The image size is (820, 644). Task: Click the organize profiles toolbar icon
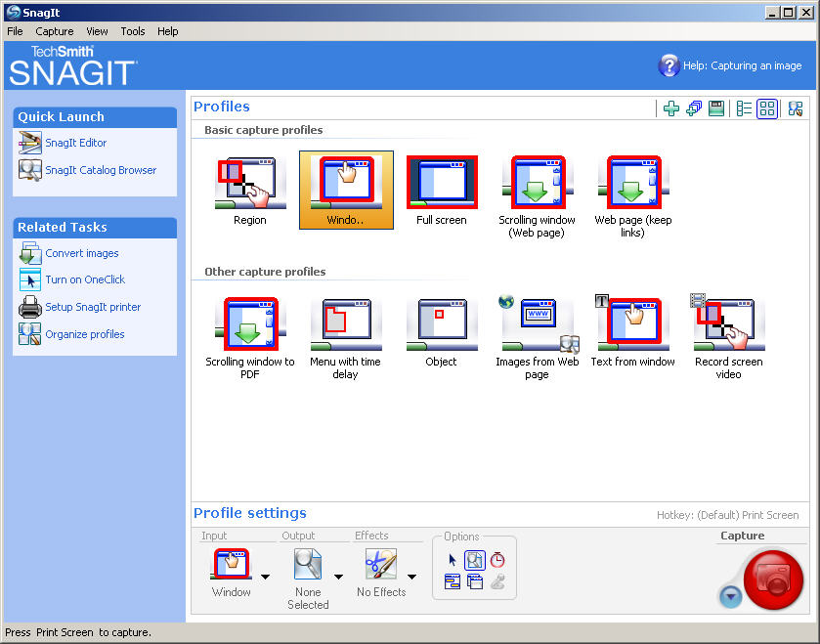point(796,108)
